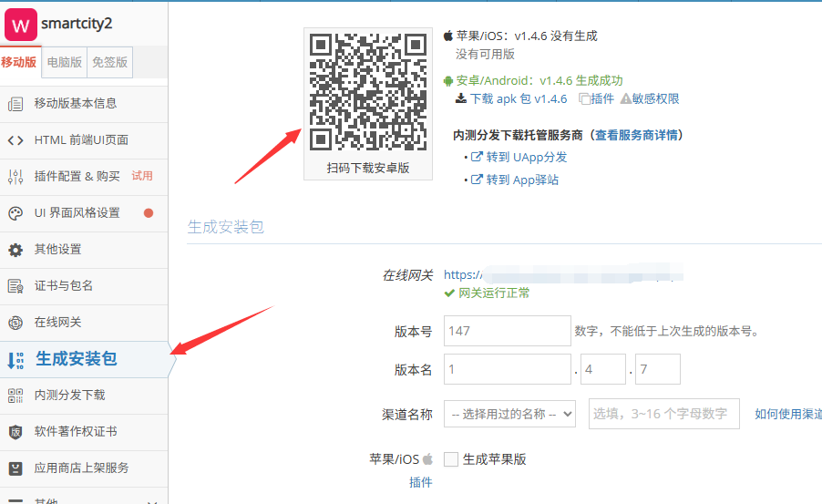Open HTML 前端UI页面 in the sidebar
Viewport: 822px width, 504px height.
point(80,140)
